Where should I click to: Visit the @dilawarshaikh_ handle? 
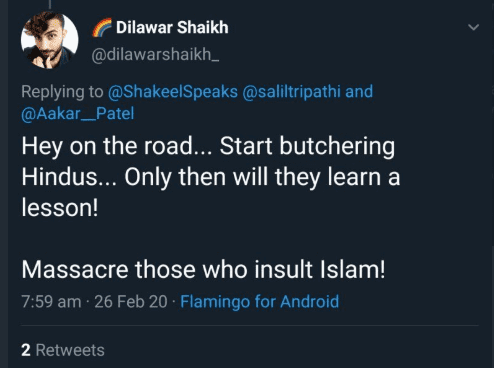tap(155, 54)
